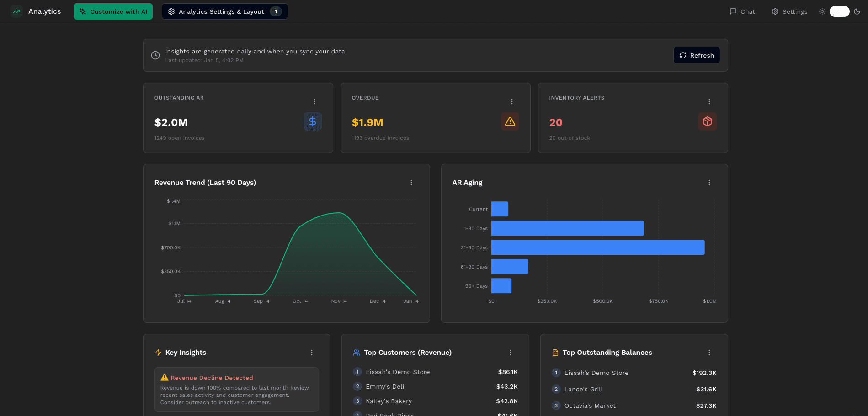
Task: Open the Chat panel
Action: (x=742, y=11)
